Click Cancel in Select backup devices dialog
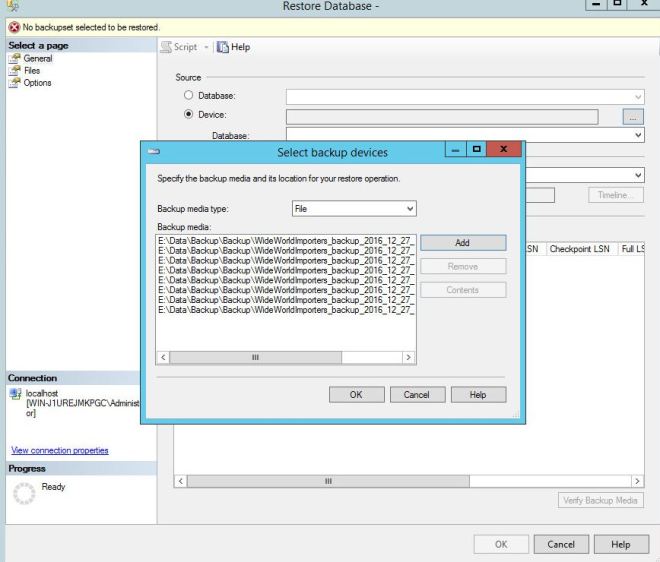 [x=417, y=395]
